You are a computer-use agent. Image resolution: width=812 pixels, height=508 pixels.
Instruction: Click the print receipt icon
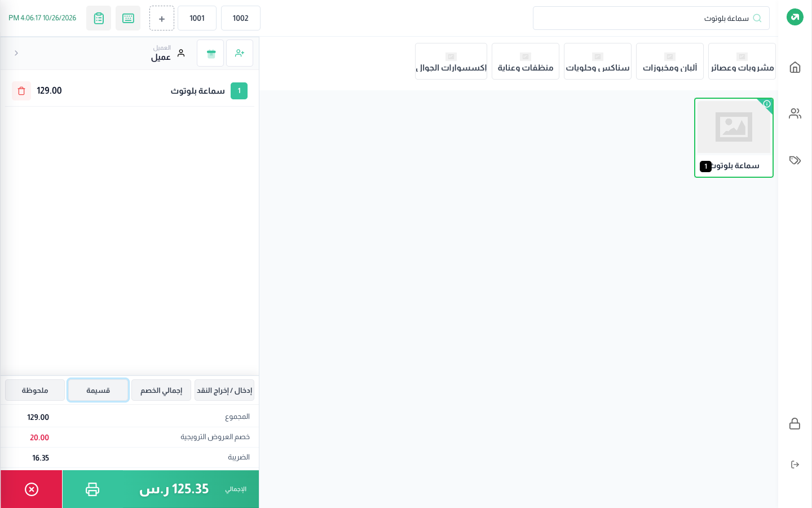tap(92, 489)
